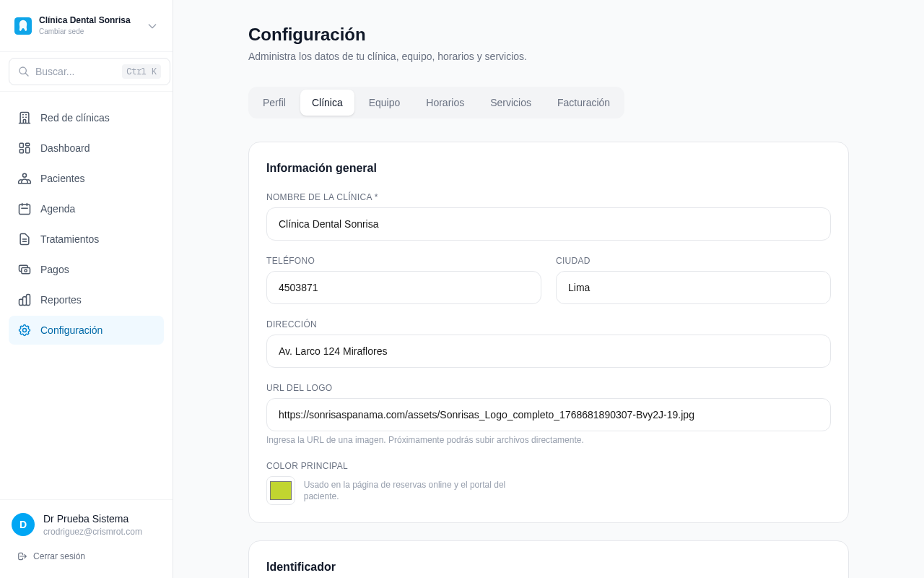Screen dimensions: 924x578
Task: Click the Tratamientos document icon
Action: tap(25, 239)
